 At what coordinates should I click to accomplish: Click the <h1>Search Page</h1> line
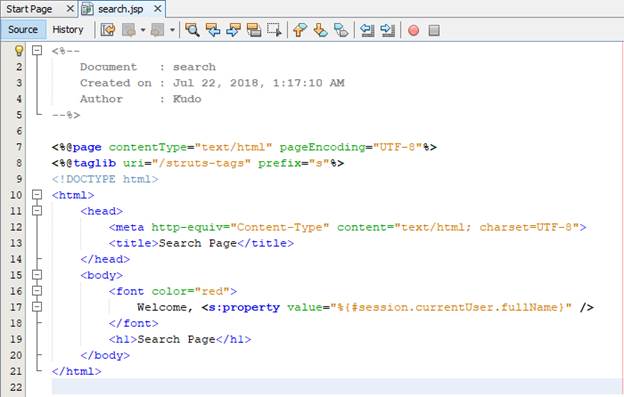180,339
